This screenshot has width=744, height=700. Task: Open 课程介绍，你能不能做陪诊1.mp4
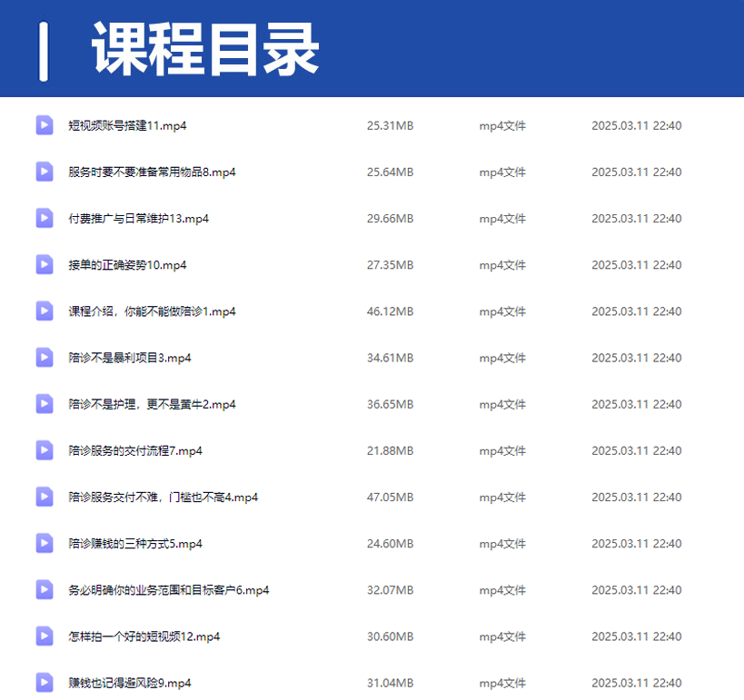152,311
